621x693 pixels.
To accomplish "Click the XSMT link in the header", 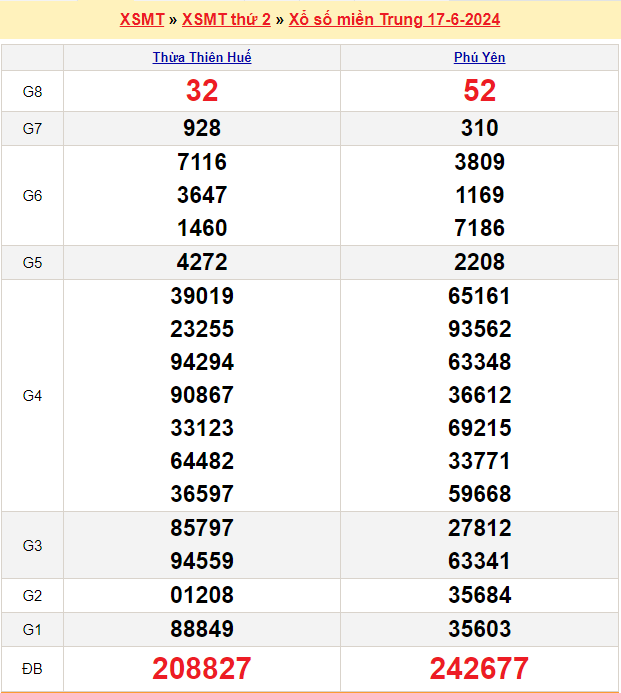I will pos(142,20).
